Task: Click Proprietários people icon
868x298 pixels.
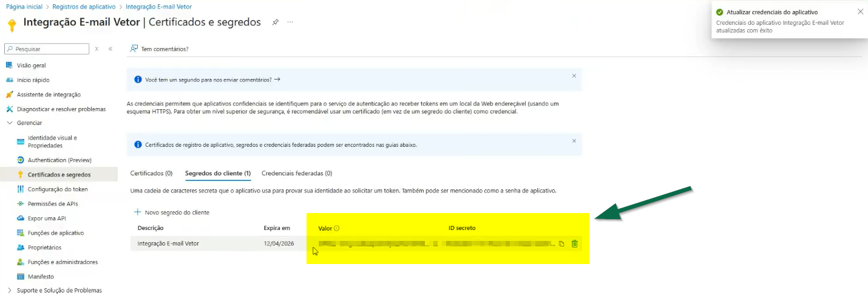Action: click(21, 248)
